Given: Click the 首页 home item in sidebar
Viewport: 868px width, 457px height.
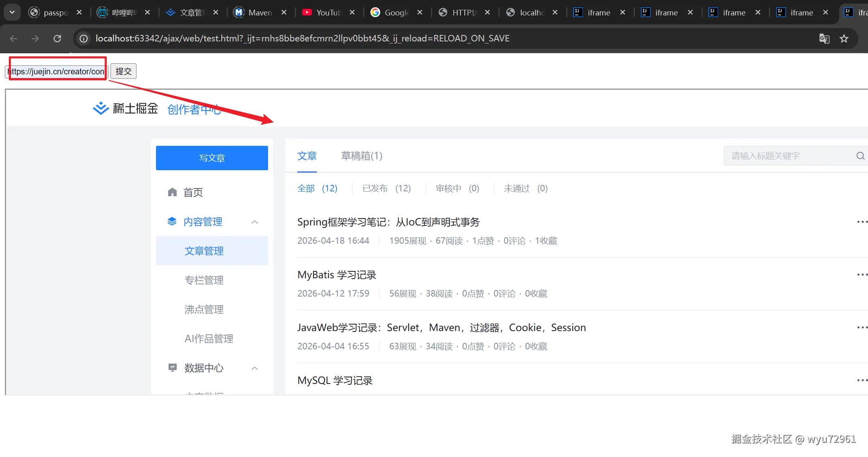Looking at the screenshot, I should pos(193,192).
